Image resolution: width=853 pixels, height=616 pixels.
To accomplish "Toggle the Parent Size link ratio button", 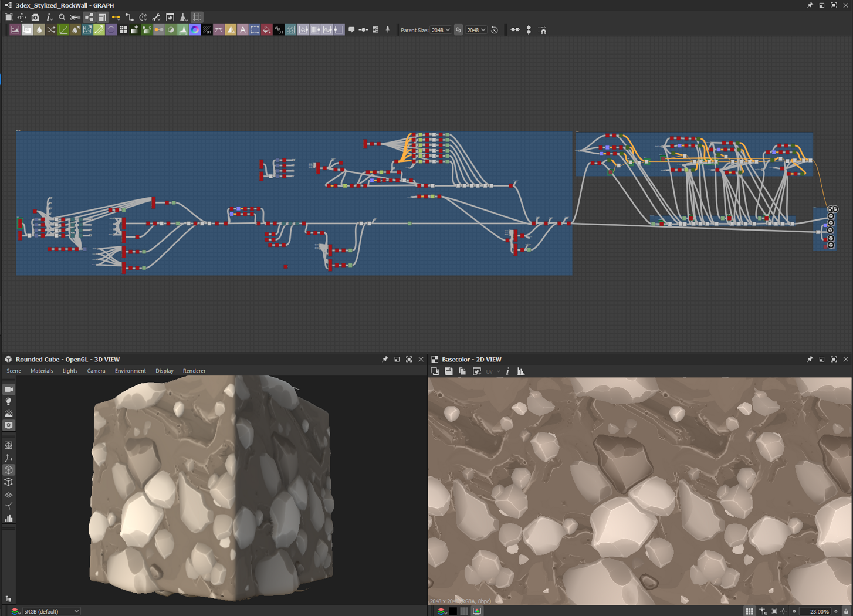I will 459,30.
